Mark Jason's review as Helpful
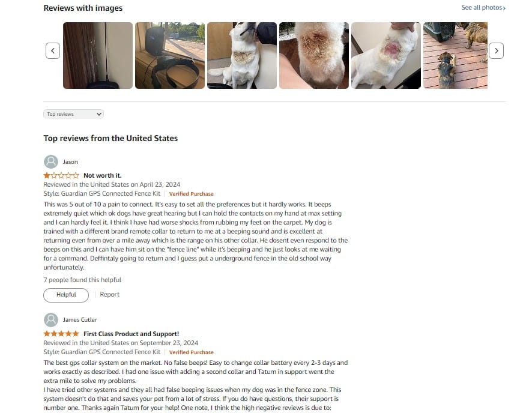Screen dimensions: 532x419 (66, 295)
